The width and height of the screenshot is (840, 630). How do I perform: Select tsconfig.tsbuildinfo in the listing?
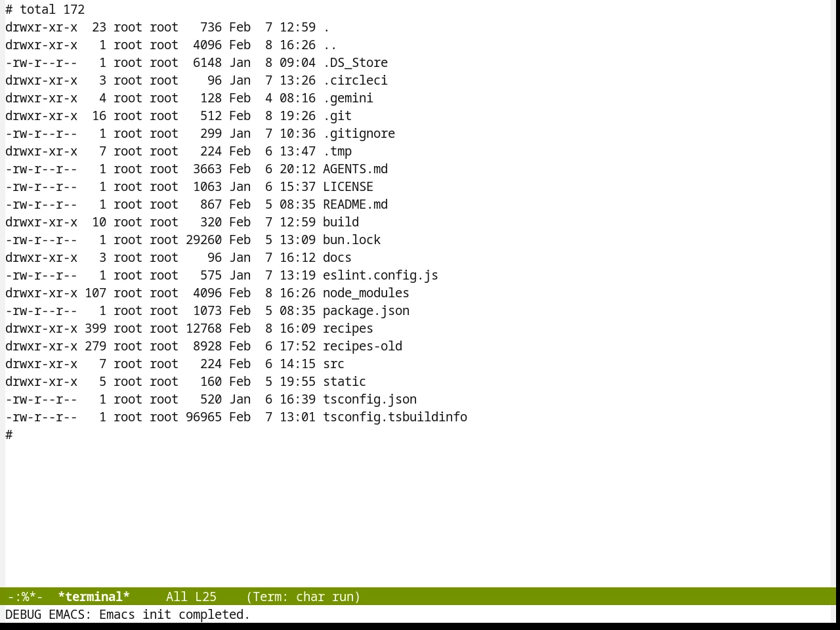click(x=395, y=417)
